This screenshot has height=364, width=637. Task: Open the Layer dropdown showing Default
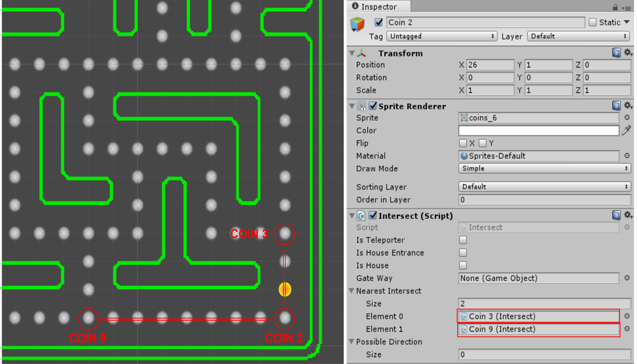point(578,36)
